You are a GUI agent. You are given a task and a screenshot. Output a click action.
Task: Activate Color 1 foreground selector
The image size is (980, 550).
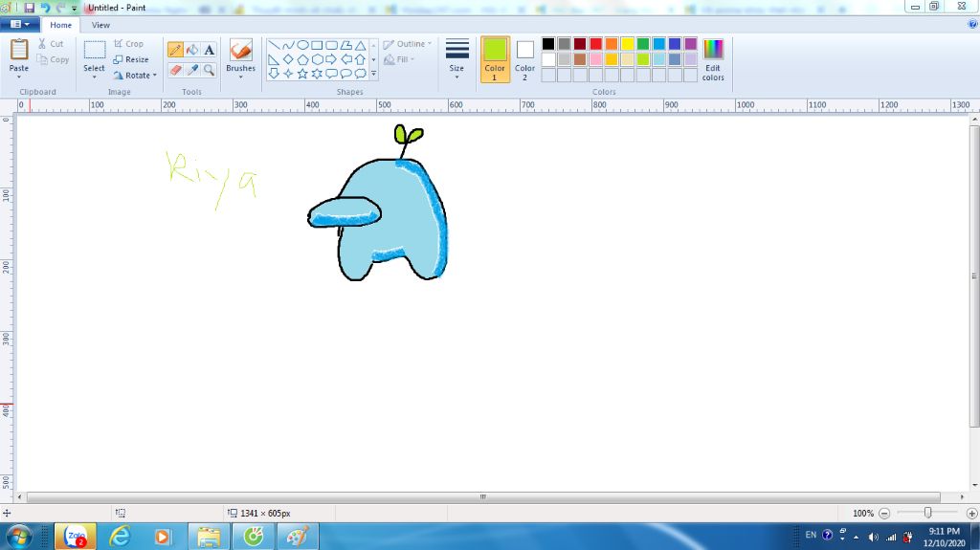(495, 59)
